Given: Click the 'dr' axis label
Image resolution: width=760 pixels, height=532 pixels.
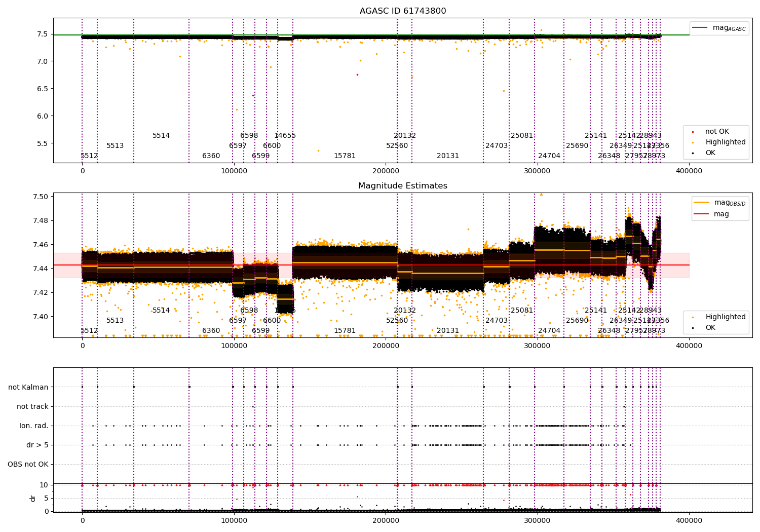Looking at the screenshot, I should 33,498.
